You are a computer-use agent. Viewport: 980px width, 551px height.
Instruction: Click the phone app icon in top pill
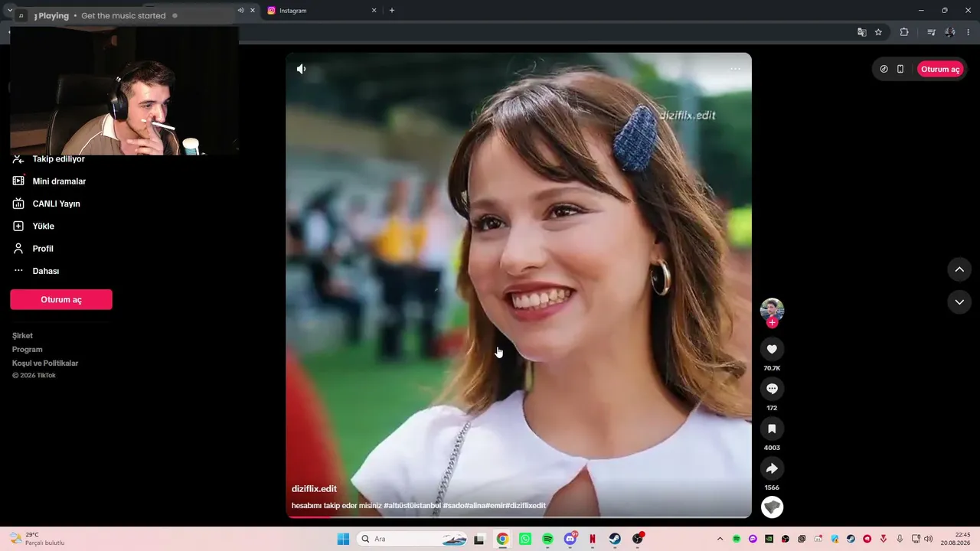[x=900, y=69]
